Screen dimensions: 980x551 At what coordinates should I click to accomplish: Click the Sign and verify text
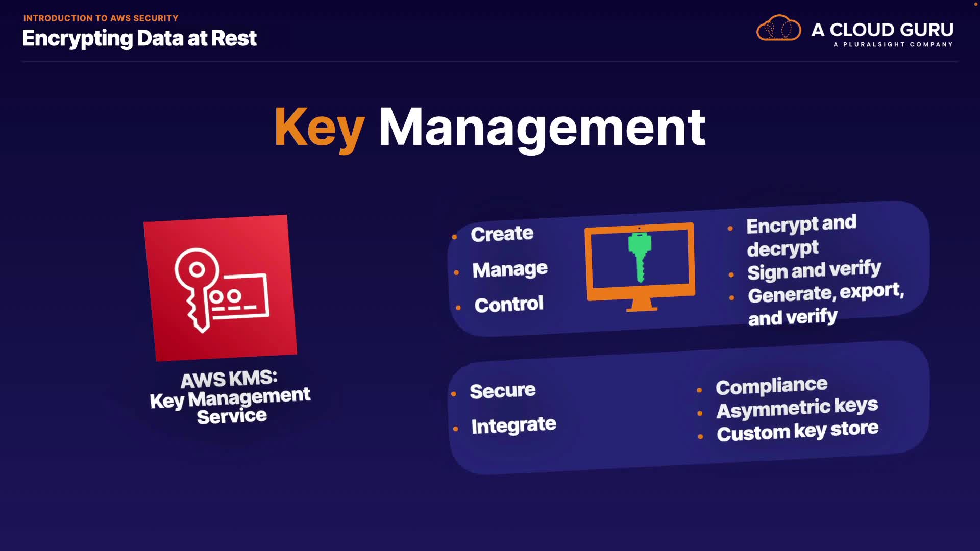[x=814, y=270]
